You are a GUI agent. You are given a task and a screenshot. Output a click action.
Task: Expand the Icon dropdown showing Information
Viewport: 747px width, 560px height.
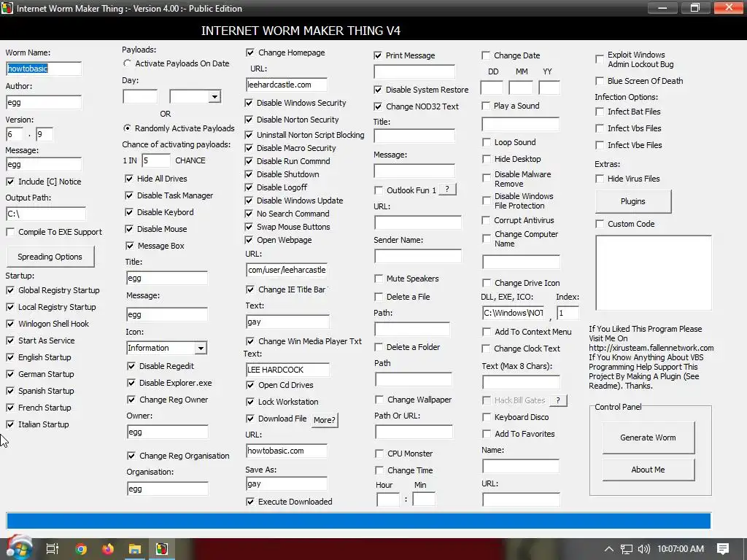[x=201, y=348]
